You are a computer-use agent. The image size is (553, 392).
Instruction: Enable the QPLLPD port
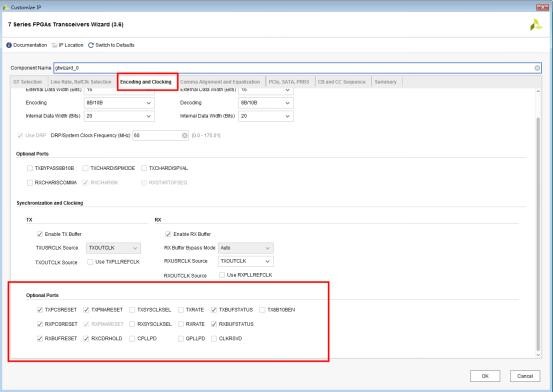pyautogui.click(x=181, y=338)
